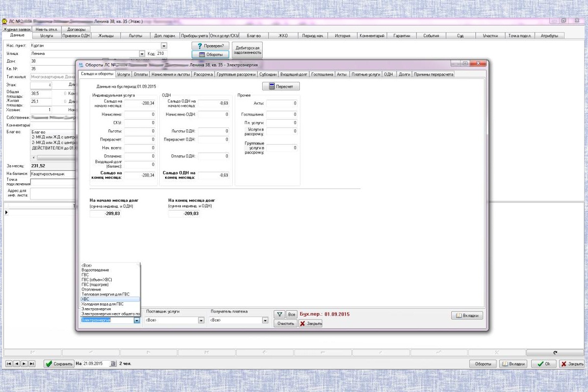Open the Входящий долг tab
The image size is (588, 392).
tap(294, 74)
